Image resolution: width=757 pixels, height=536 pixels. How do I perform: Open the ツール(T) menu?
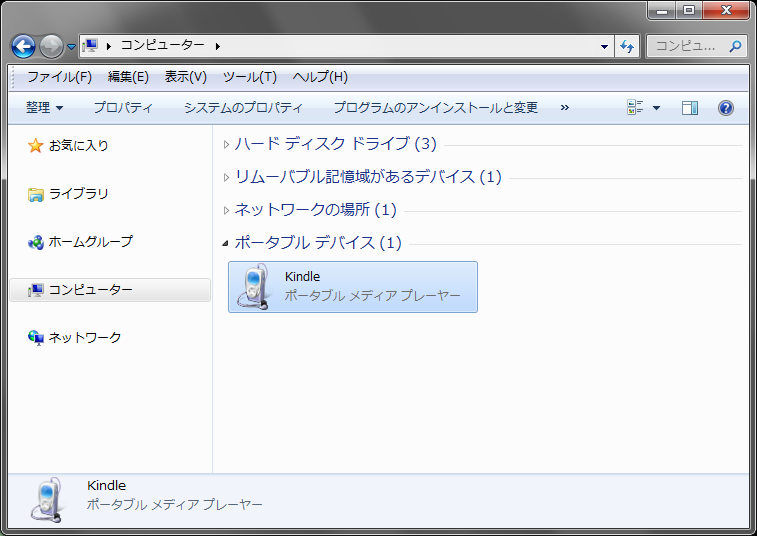249,77
